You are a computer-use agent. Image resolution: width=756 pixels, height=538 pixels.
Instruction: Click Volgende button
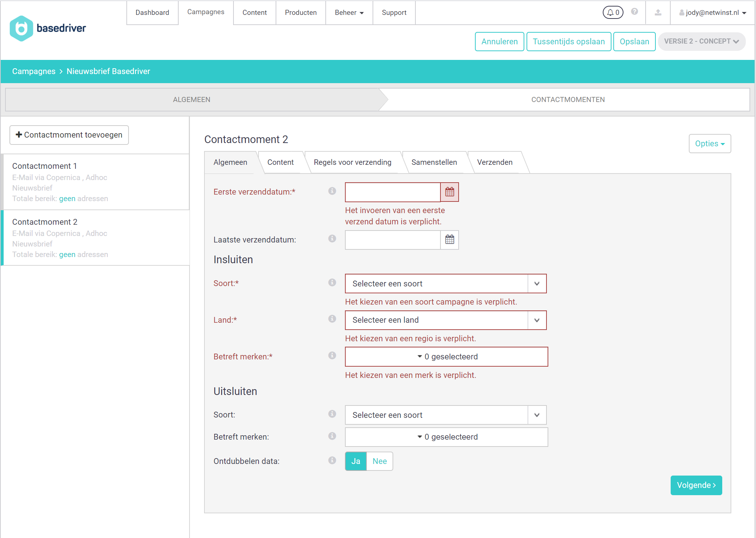(696, 485)
